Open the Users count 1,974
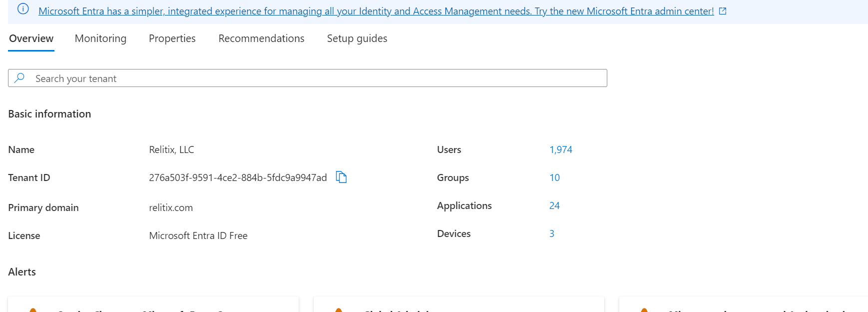 click(x=561, y=149)
